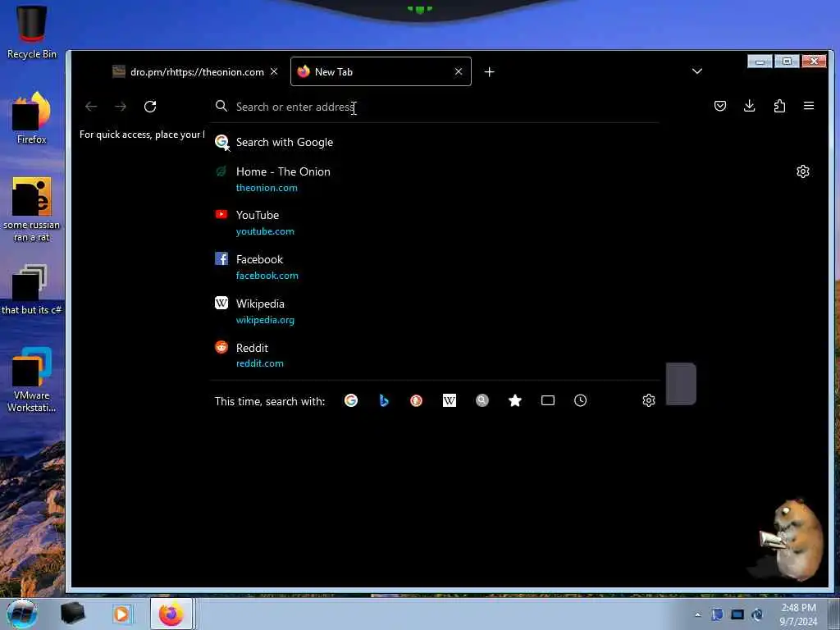The height and width of the screenshot is (630, 840).
Task: Open new tab page personalize gear
Action: click(x=802, y=171)
